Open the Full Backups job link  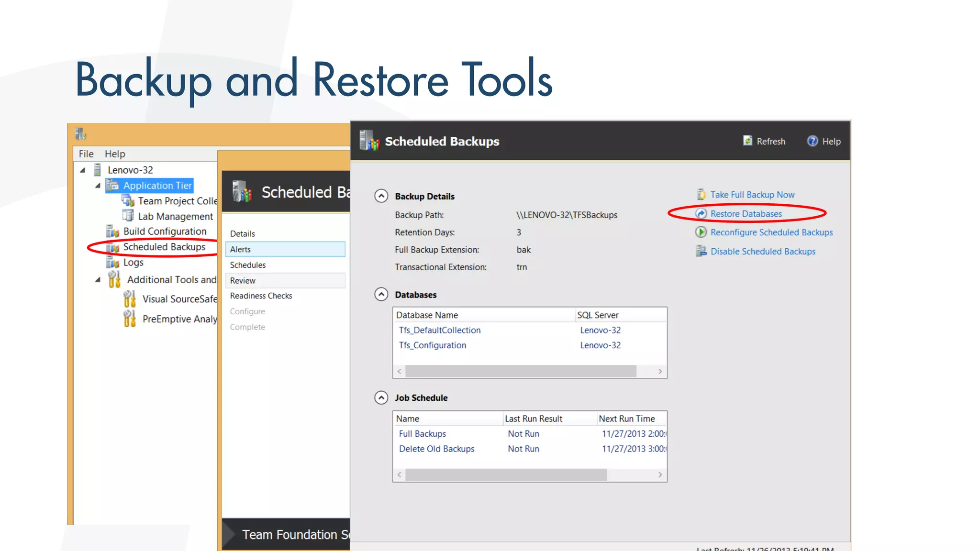(422, 434)
